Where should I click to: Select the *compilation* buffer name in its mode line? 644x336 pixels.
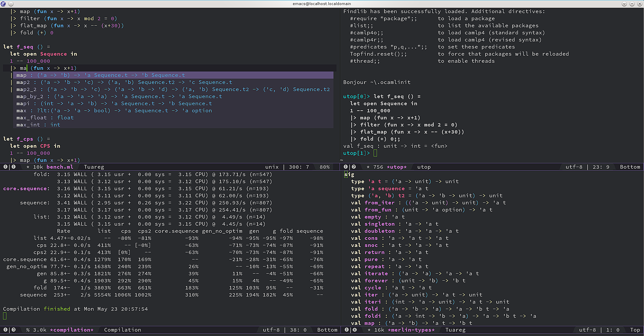[x=72, y=330]
